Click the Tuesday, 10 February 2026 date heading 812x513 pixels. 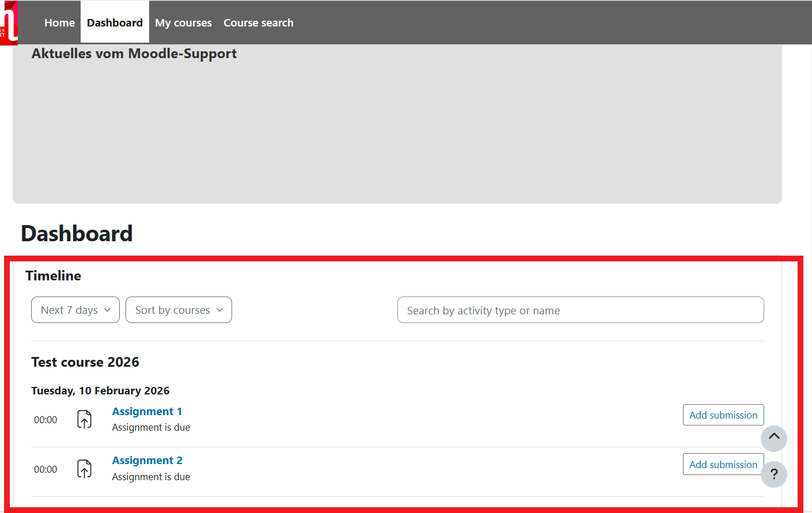[x=100, y=391]
